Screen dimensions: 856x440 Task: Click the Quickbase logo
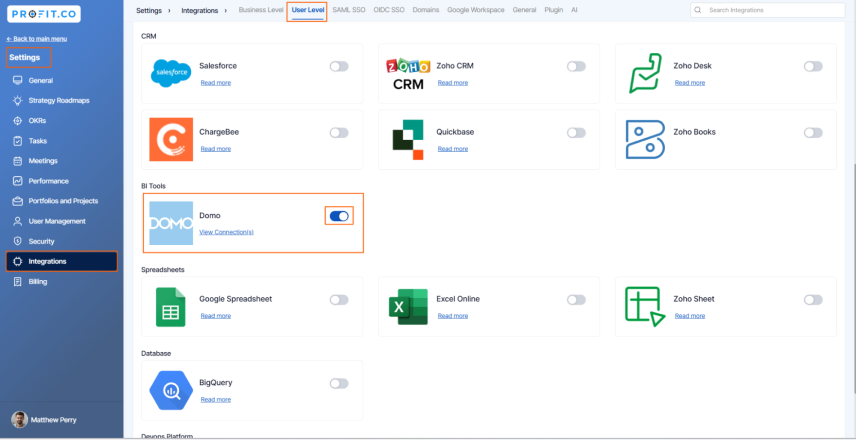(x=408, y=140)
